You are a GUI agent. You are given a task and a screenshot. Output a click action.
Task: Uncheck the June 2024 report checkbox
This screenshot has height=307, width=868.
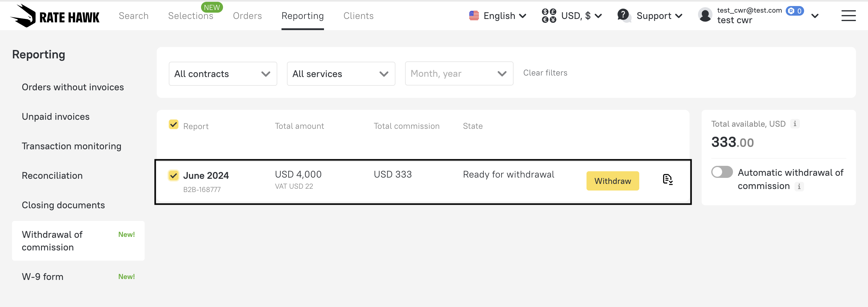174,175
